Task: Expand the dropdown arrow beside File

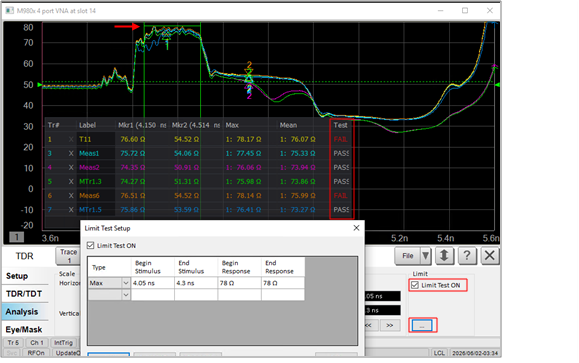Action: pos(426,256)
